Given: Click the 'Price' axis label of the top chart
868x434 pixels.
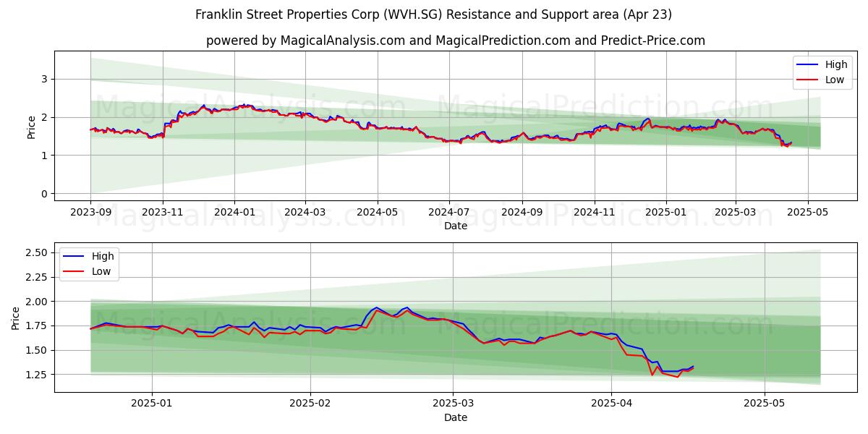Looking at the screenshot, I should 31,127.
